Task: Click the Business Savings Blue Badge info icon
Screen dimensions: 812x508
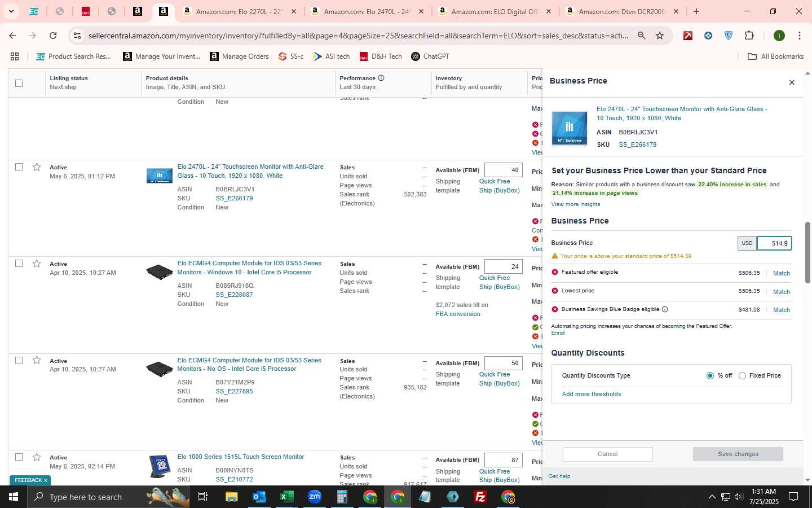Action: click(665, 309)
